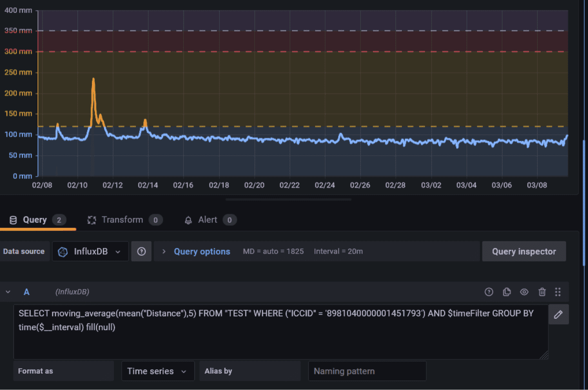Select the Query tab
588x390 pixels.
click(35, 220)
